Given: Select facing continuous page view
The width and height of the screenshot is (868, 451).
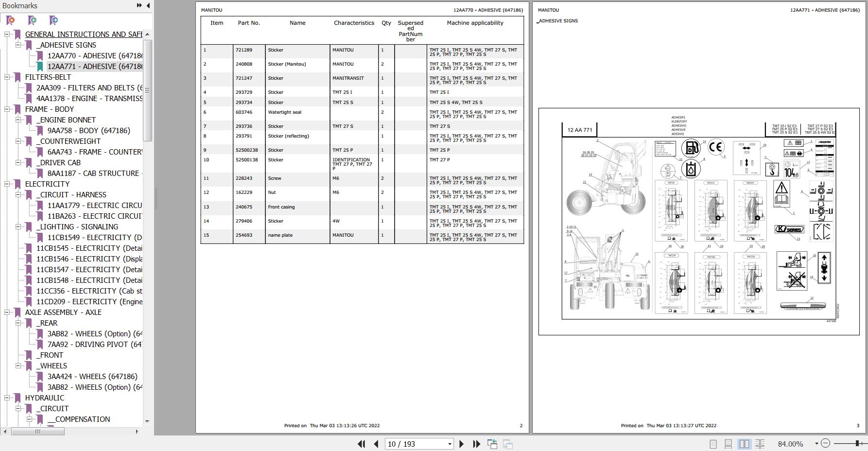Looking at the screenshot, I should click(x=760, y=443).
